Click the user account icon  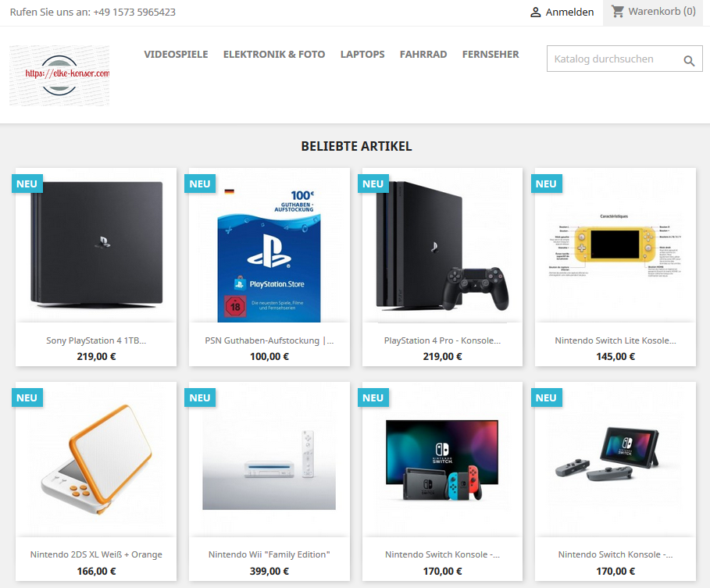coord(535,12)
